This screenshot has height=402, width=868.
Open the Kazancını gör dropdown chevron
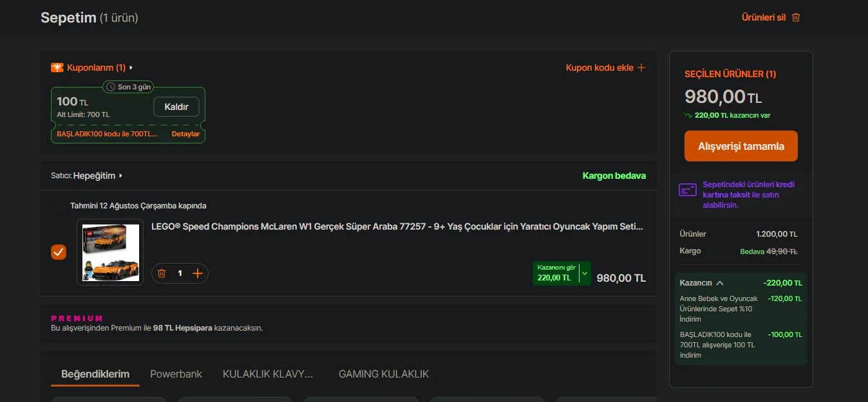pos(585,273)
